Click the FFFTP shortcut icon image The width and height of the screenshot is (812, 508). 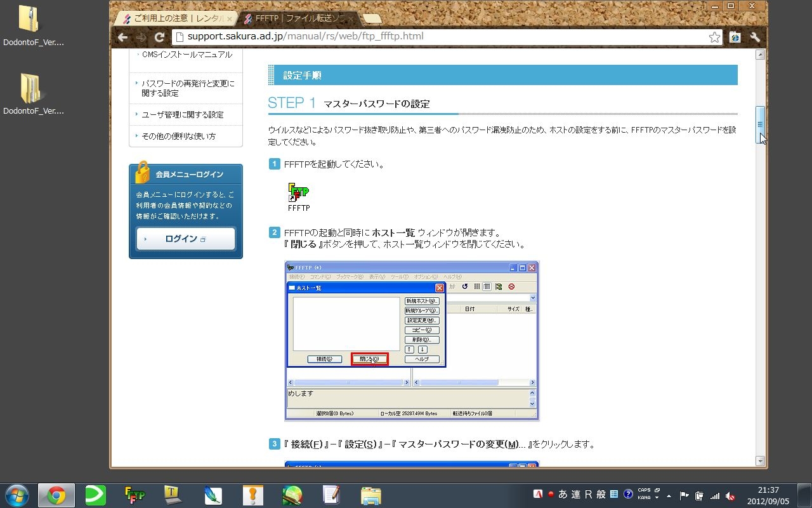[x=299, y=192]
